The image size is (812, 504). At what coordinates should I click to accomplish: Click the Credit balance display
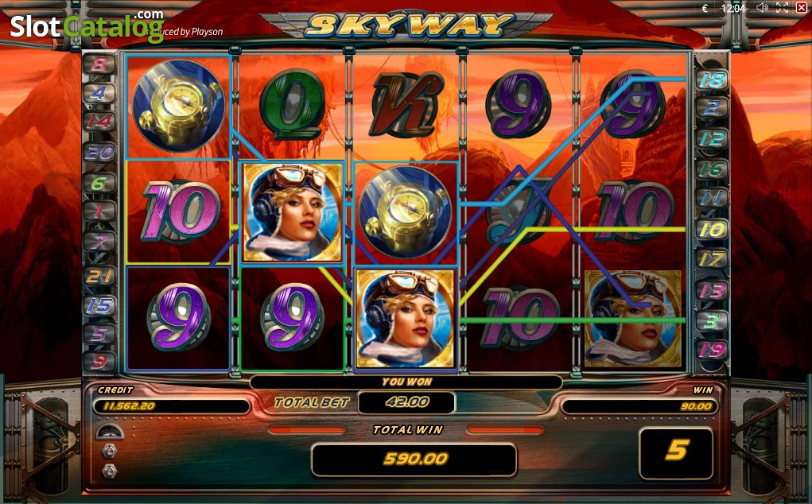171,405
